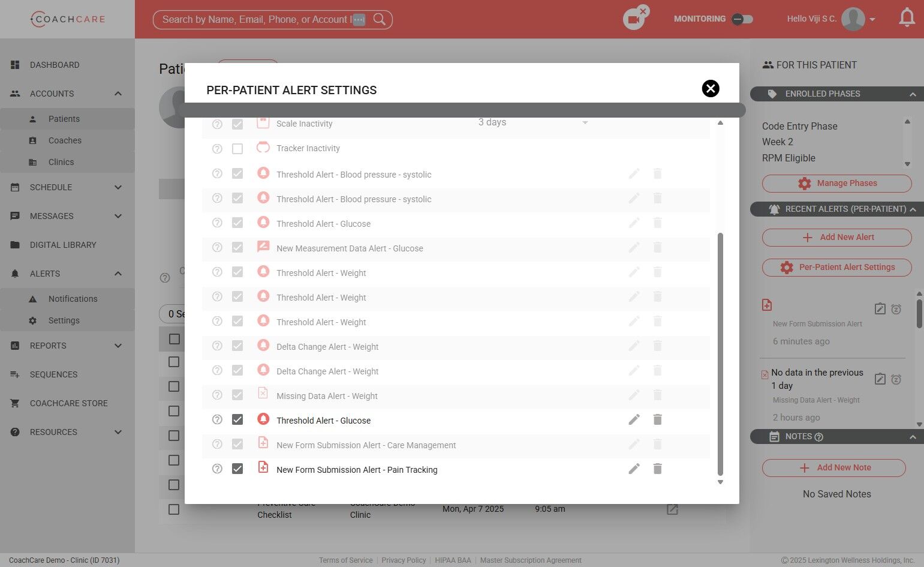
Task: Delete the active Threshold Alert - Glucose row
Action: click(657, 420)
